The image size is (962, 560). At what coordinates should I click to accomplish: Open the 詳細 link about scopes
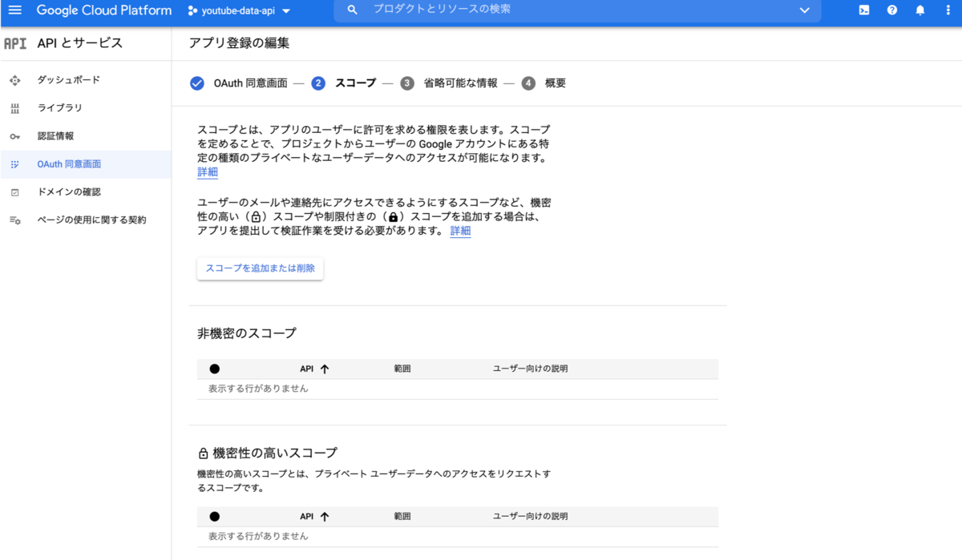coord(207,171)
